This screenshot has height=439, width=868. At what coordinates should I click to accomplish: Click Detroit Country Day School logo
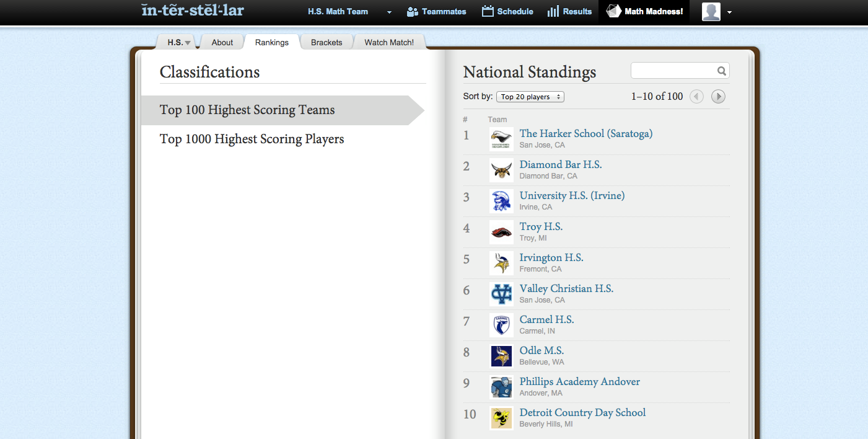[501, 418]
